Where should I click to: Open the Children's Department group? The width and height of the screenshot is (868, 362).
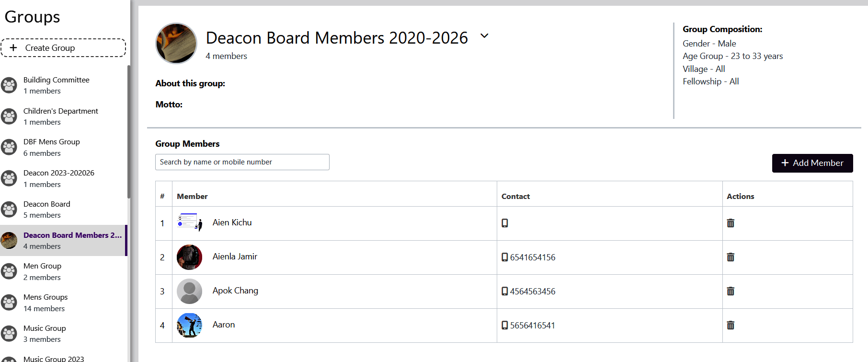click(x=60, y=116)
